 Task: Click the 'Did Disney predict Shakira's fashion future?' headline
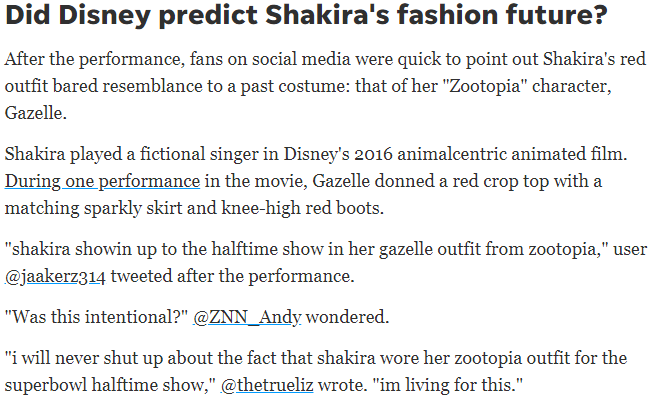pos(306,15)
